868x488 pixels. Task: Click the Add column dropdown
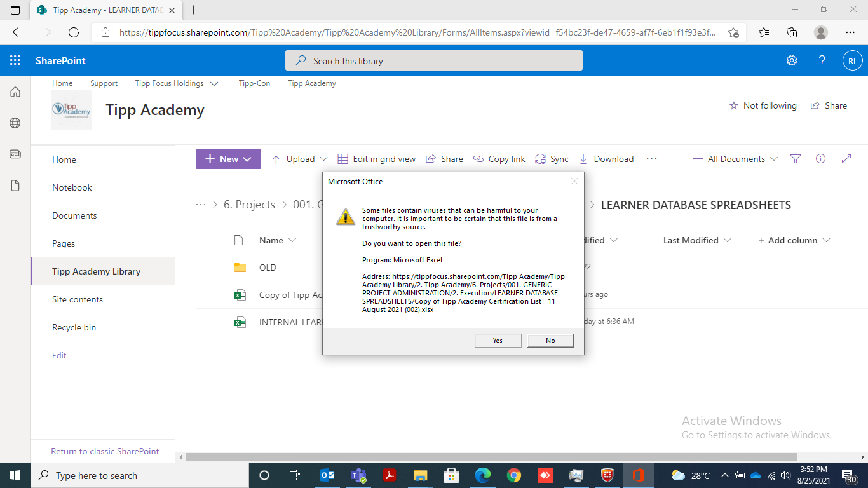794,240
